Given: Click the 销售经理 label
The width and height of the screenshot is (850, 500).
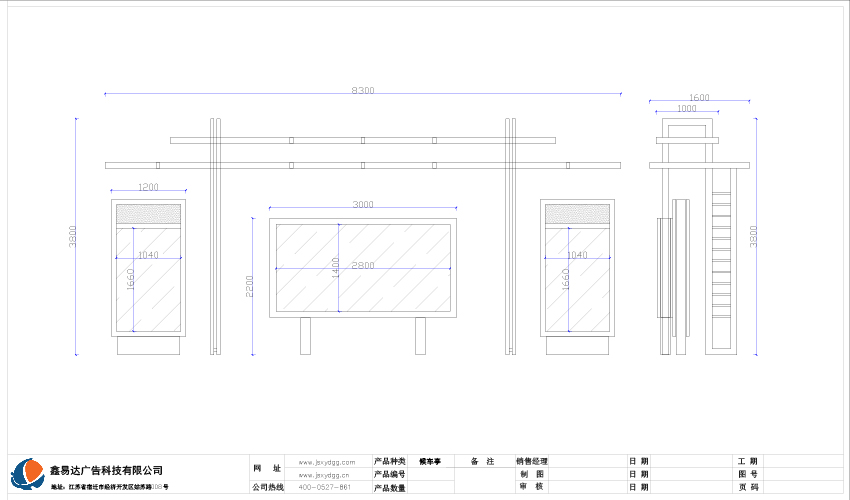Looking at the screenshot, I should coord(532,461).
